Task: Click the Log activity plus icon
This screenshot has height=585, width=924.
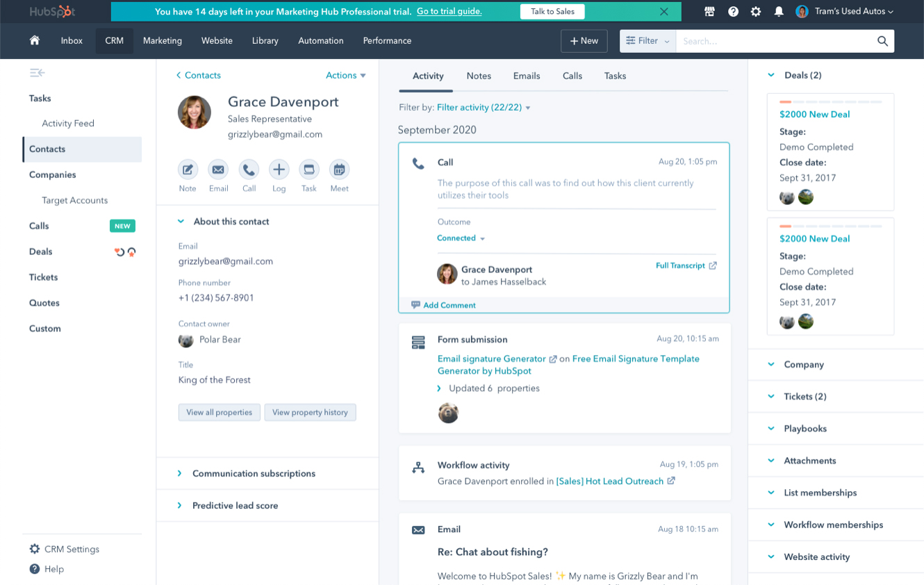Action: coord(279,170)
